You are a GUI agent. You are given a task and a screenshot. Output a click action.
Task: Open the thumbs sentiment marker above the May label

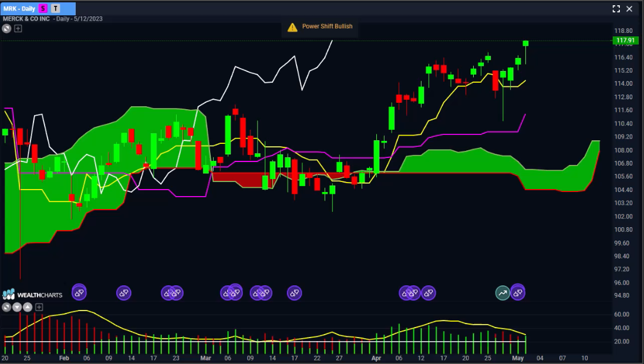coord(518,292)
